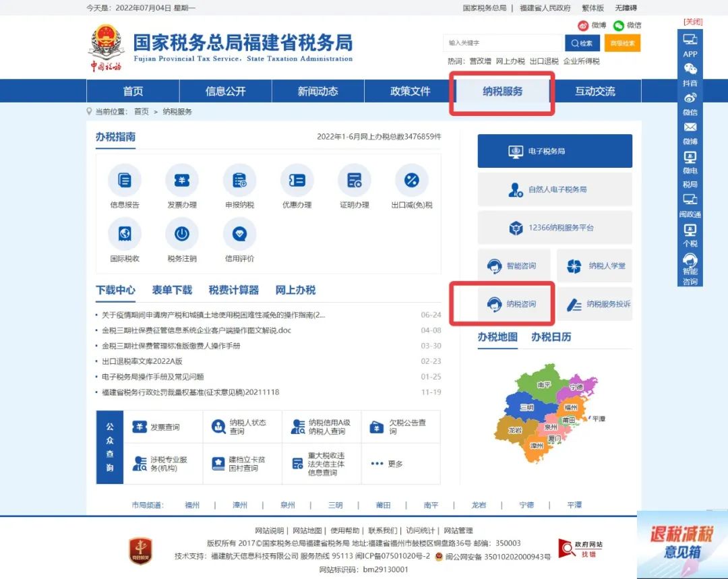The image size is (728, 579).
Task: Open the 政策文件 navigation tab
Action: (411, 91)
